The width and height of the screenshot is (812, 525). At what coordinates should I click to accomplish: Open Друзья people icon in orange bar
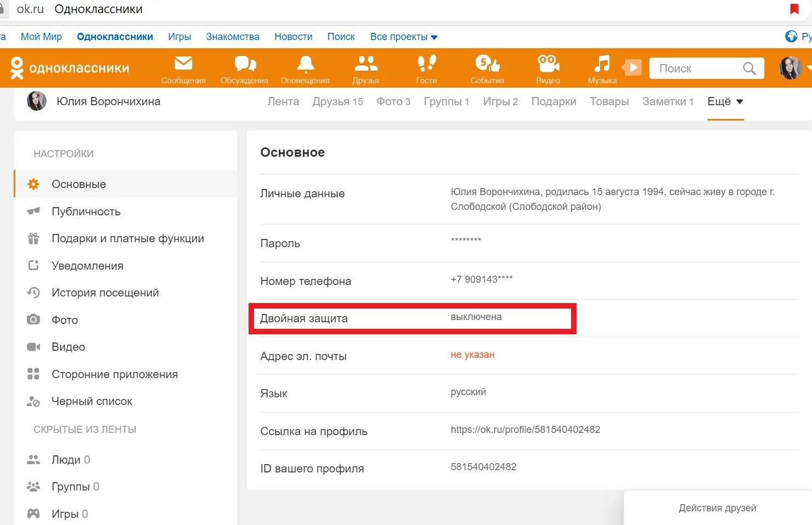366,64
